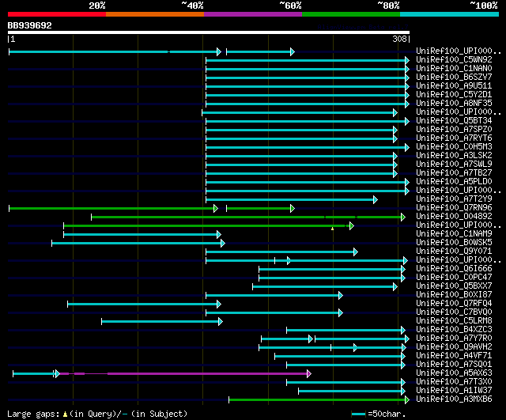Screen dimensions: 506x420
Task: Choose the UniRef100_A7SQ01 entry
Action: 454,365
